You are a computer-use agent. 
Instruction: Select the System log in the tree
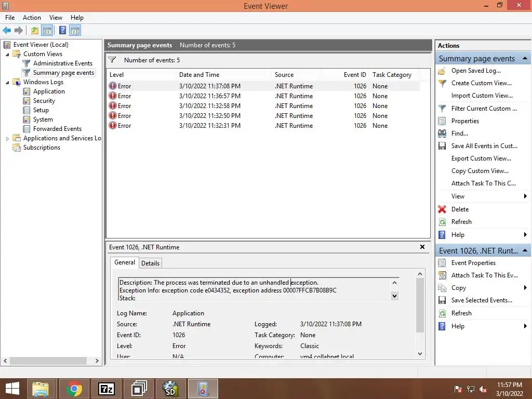(x=43, y=119)
